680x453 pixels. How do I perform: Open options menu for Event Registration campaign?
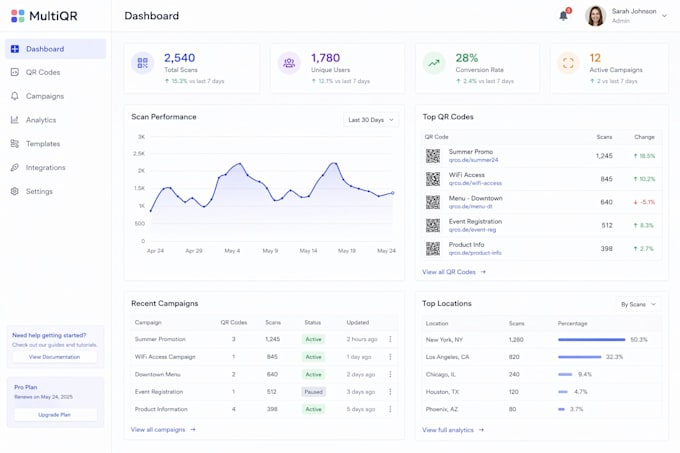[x=390, y=391]
